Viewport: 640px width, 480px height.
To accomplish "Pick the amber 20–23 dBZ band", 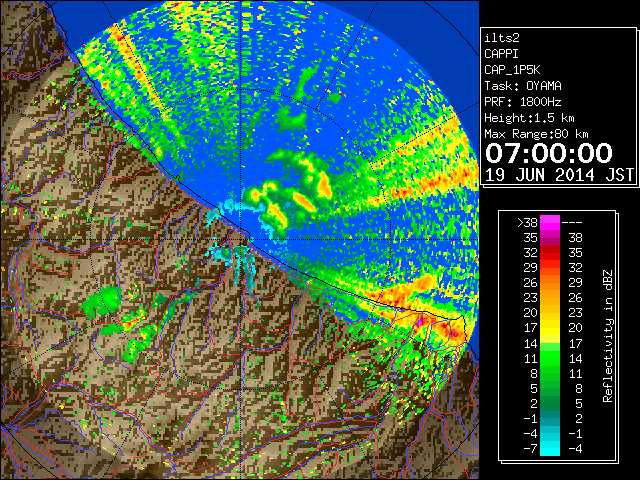I will (550, 313).
